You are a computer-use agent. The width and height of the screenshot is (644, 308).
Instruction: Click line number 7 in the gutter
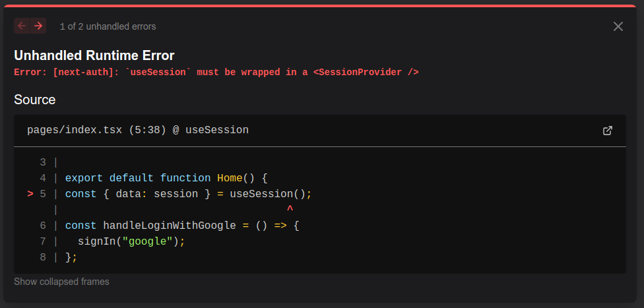[43, 241]
